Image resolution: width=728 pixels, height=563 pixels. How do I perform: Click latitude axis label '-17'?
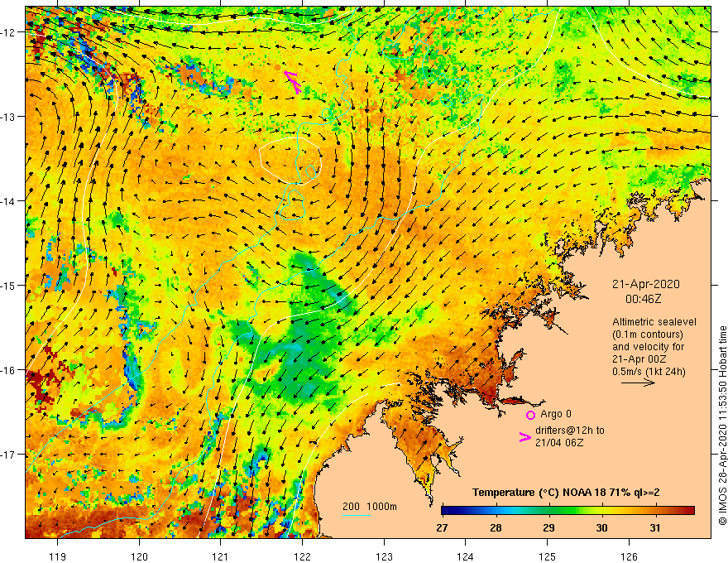(10, 455)
